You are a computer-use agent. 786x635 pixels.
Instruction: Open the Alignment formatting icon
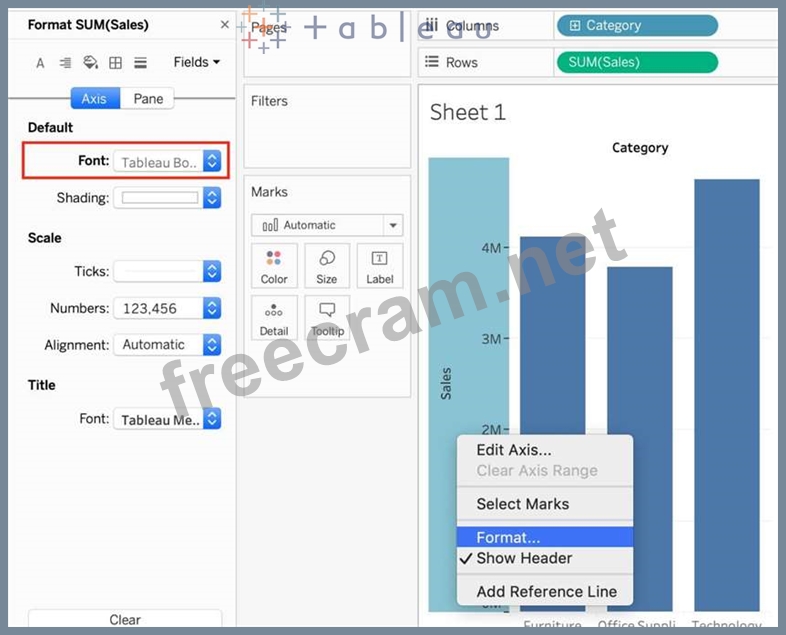[65, 63]
